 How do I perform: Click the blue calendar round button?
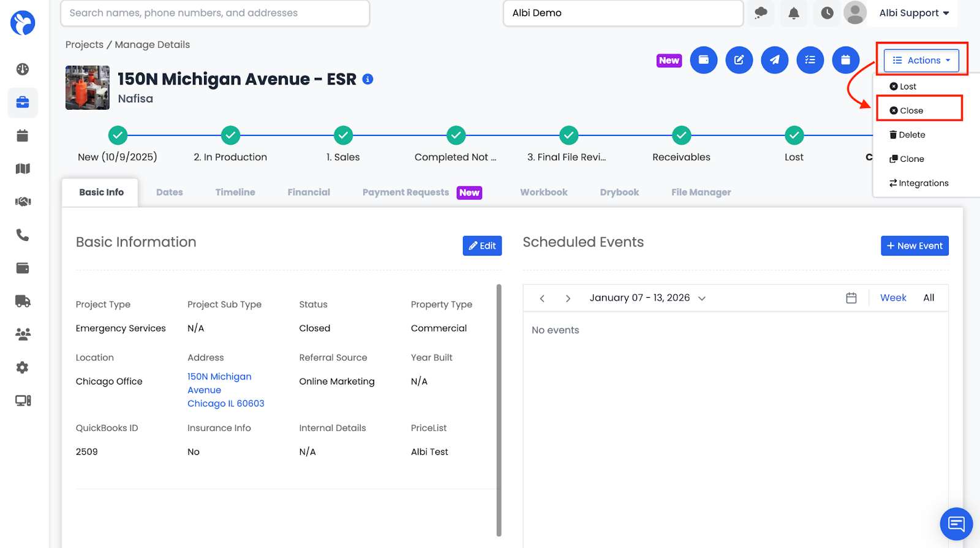point(845,60)
